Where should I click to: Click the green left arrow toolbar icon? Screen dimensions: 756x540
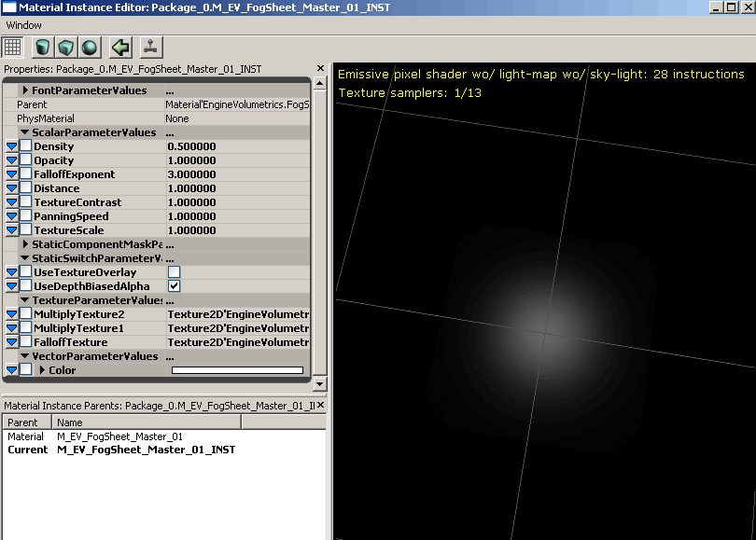[120, 48]
